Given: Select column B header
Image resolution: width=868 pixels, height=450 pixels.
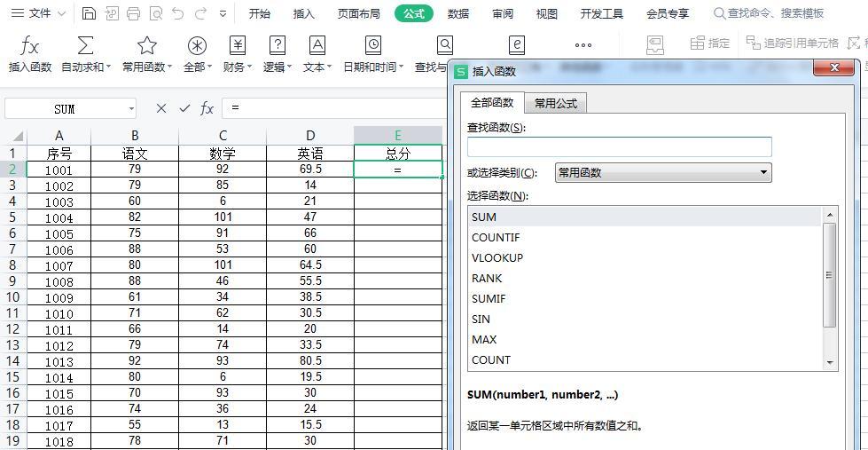Looking at the screenshot, I should click(x=135, y=136).
